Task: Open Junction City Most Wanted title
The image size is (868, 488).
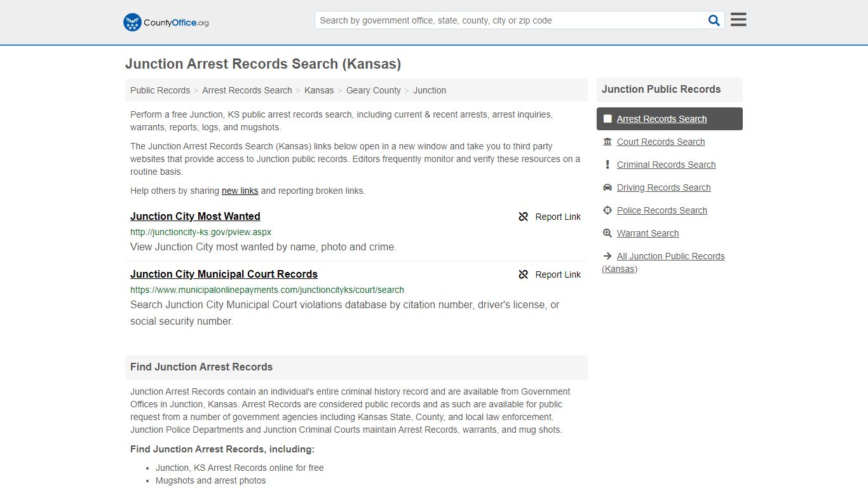Action: click(195, 216)
